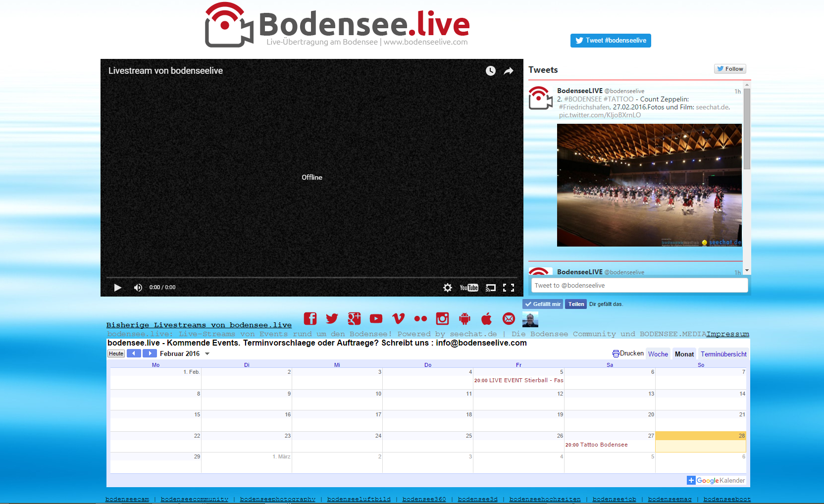The height and width of the screenshot is (504, 824).
Task: Click the tweets scrollbar down arrow
Action: [x=747, y=271]
